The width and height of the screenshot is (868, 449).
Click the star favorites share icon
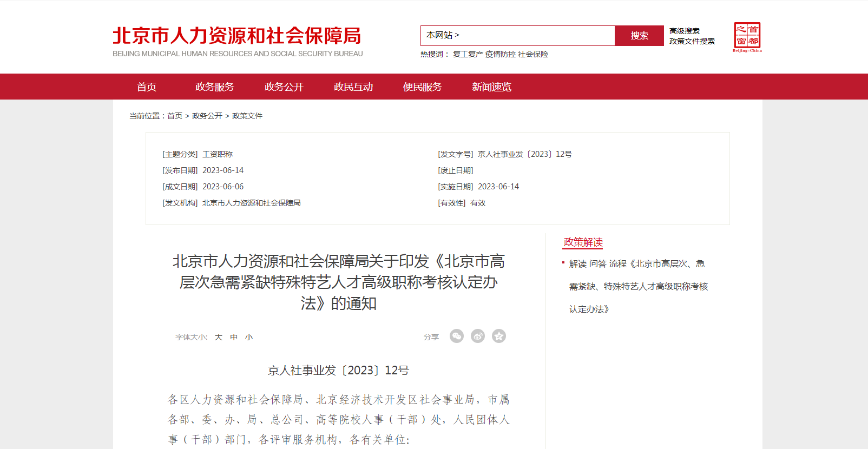pyautogui.click(x=498, y=336)
